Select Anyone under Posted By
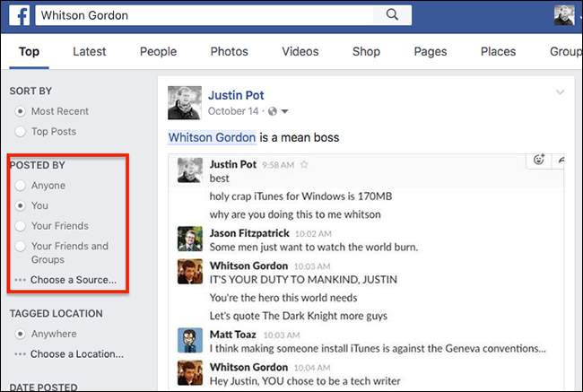The image size is (583, 392). click(x=20, y=185)
